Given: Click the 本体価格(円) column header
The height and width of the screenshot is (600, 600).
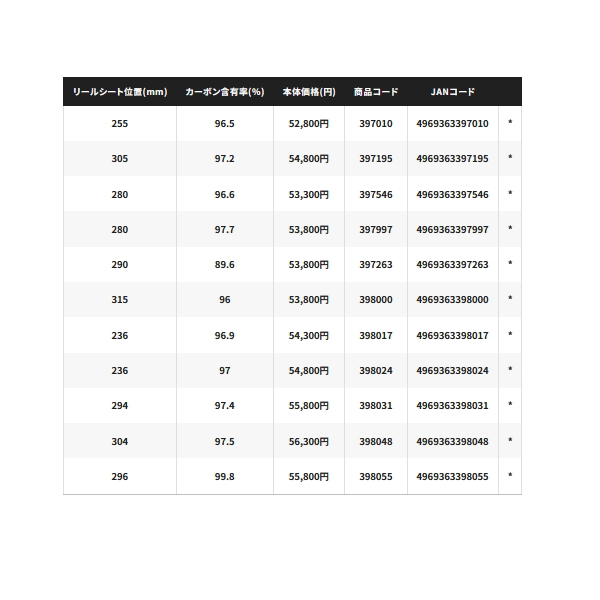Looking at the screenshot, I should 309,92.
